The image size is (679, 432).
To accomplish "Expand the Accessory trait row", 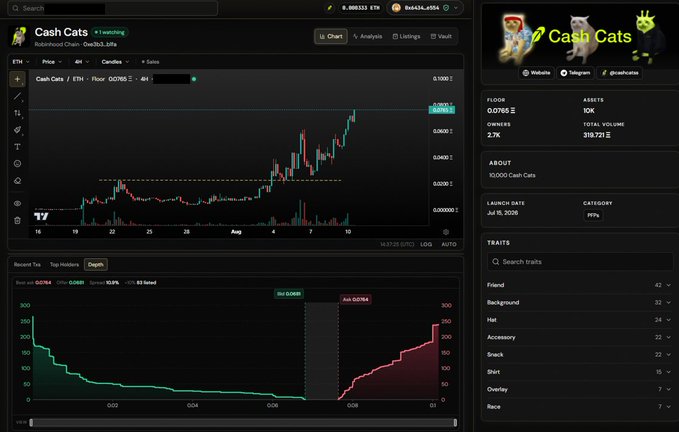I will click(x=580, y=337).
